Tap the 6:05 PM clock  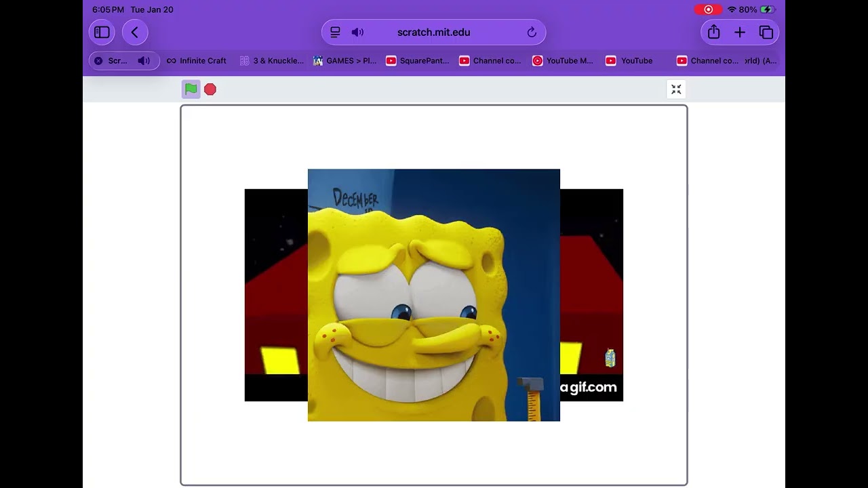click(x=108, y=9)
